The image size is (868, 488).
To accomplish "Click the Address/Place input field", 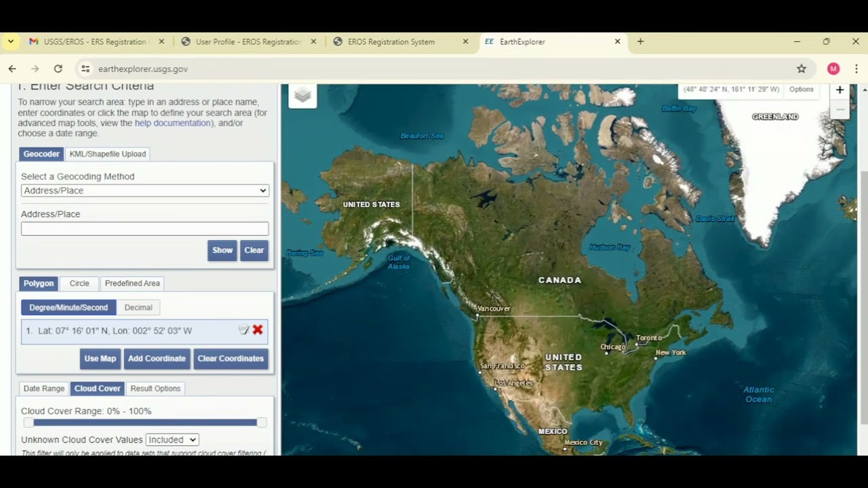I will 145,229.
